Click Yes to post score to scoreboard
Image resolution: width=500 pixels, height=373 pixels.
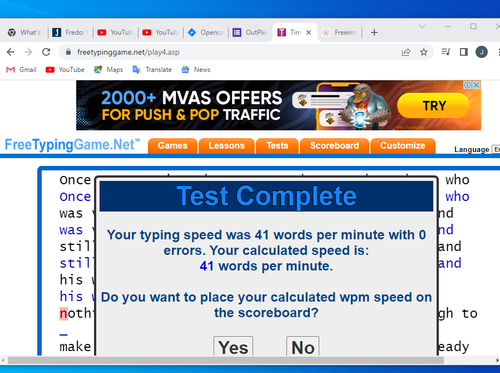pos(233,347)
